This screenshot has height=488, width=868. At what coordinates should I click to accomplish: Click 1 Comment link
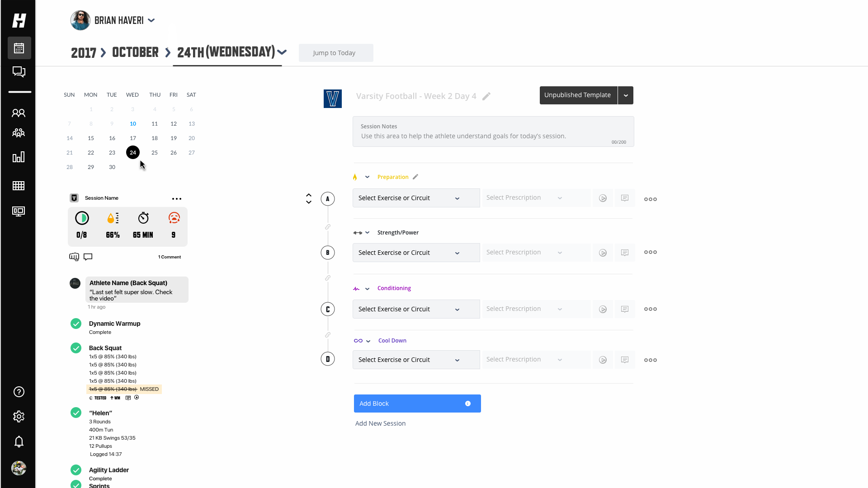170,257
